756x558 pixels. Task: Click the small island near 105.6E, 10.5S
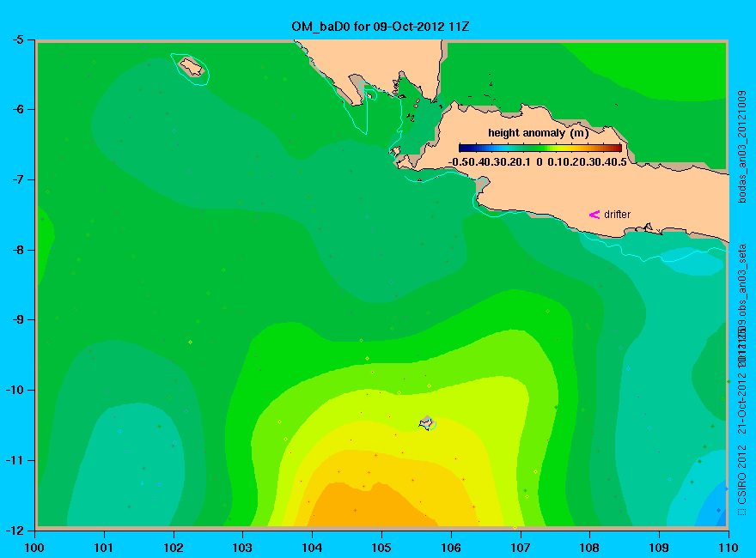(427, 422)
